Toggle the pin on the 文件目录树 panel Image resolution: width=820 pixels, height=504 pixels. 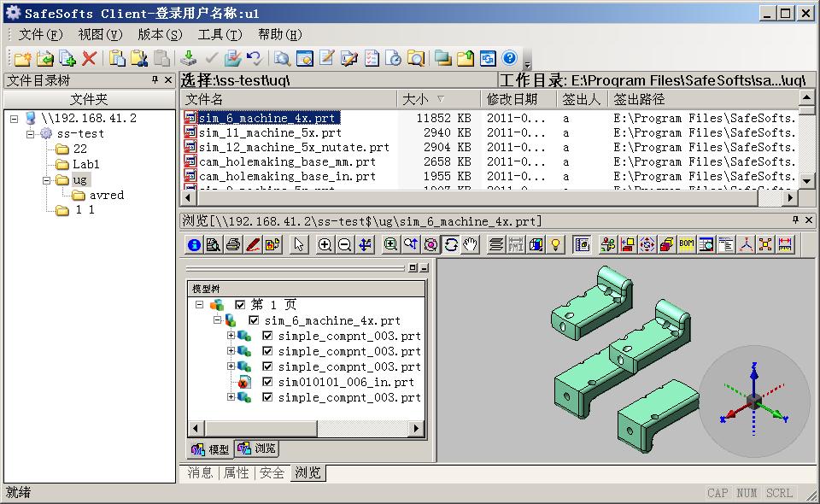click(x=155, y=79)
